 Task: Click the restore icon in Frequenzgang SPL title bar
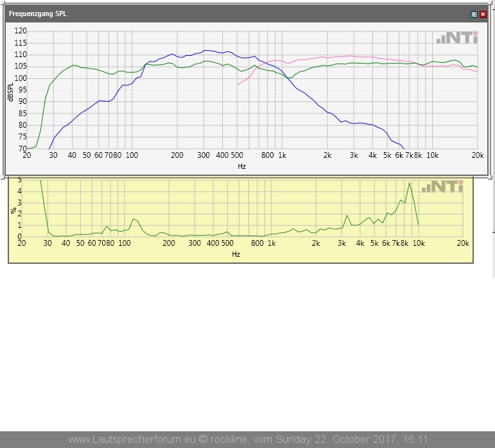tap(474, 14)
